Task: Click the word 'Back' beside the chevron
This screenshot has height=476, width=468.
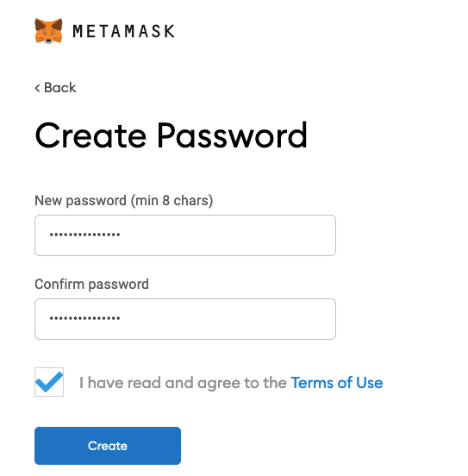Action: click(60, 88)
